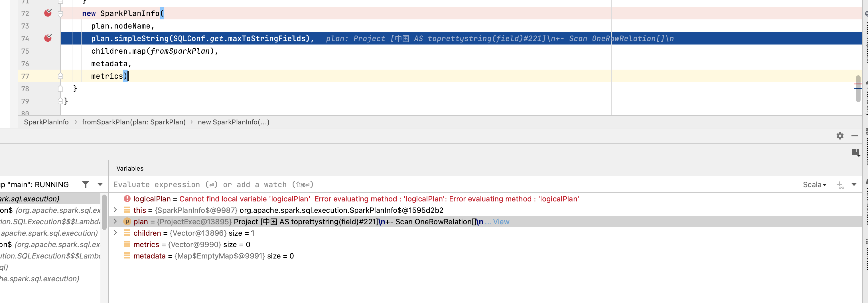
Task: Click fold end marker at line 78
Action: click(x=60, y=89)
